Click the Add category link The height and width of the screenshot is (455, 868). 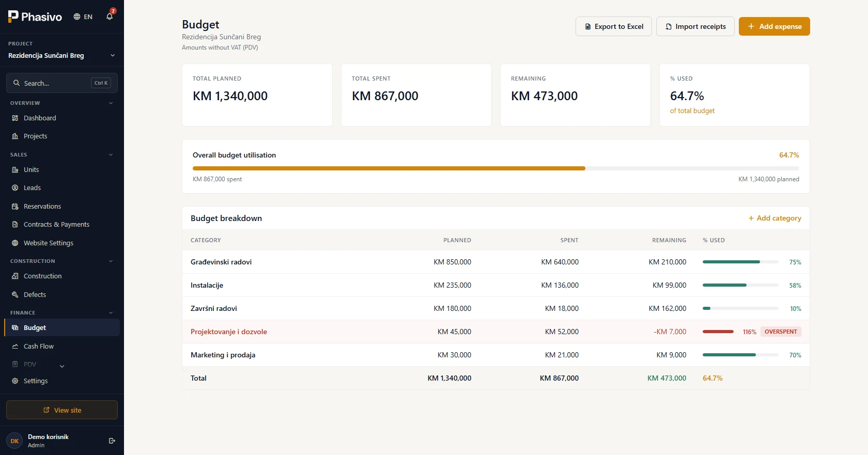click(x=775, y=218)
